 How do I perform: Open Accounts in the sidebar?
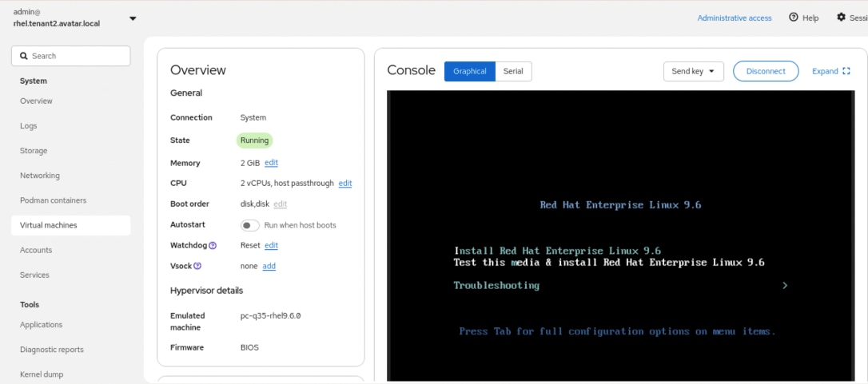click(x=35, y=250)
